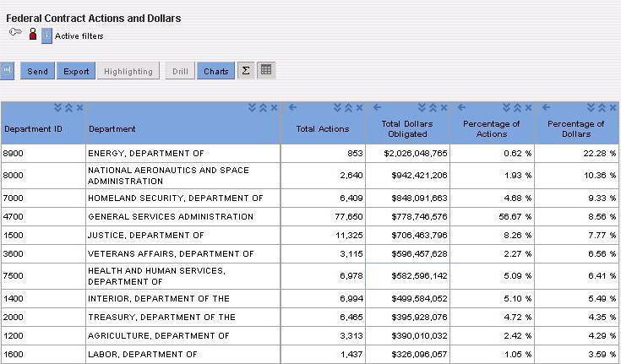The height and width of the screenshot is (364, 621).
Task: Sort Department column ascending
Action: (x=263, y=107)
